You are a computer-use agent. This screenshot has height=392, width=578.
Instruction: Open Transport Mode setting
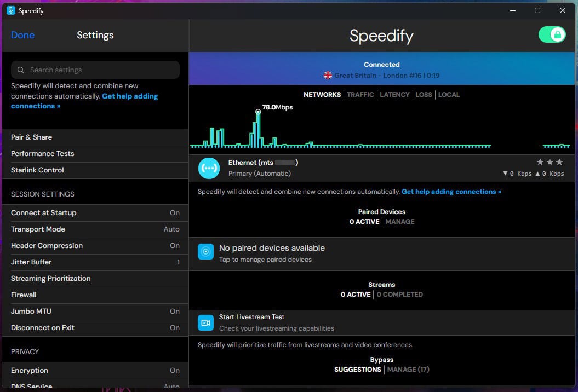95,229
